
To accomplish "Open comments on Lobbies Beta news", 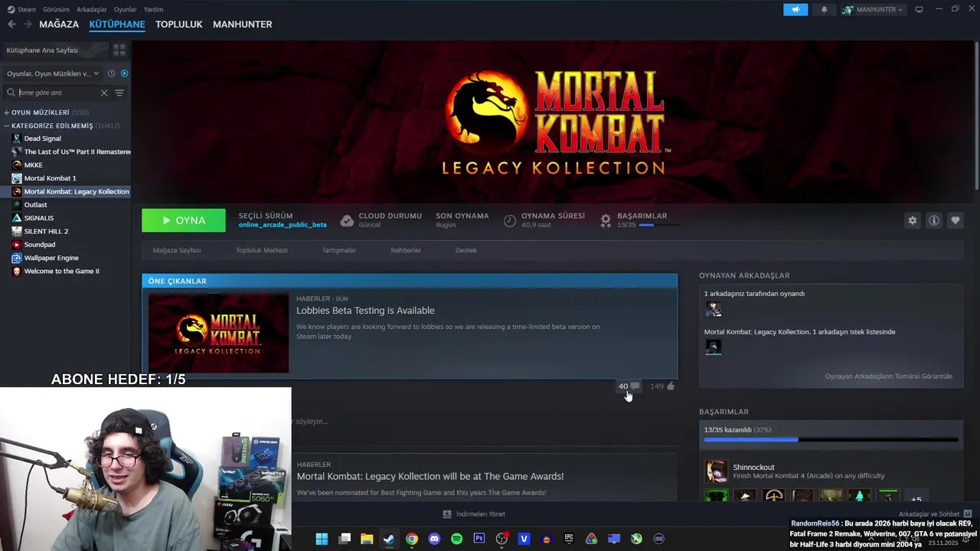I will pos(629,386).
